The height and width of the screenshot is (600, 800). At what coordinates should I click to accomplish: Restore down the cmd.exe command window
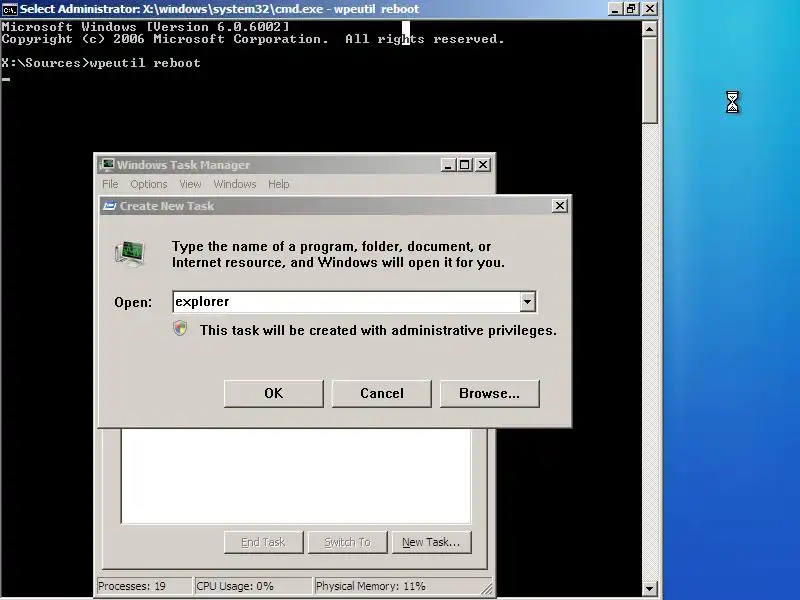click(632, 9)
